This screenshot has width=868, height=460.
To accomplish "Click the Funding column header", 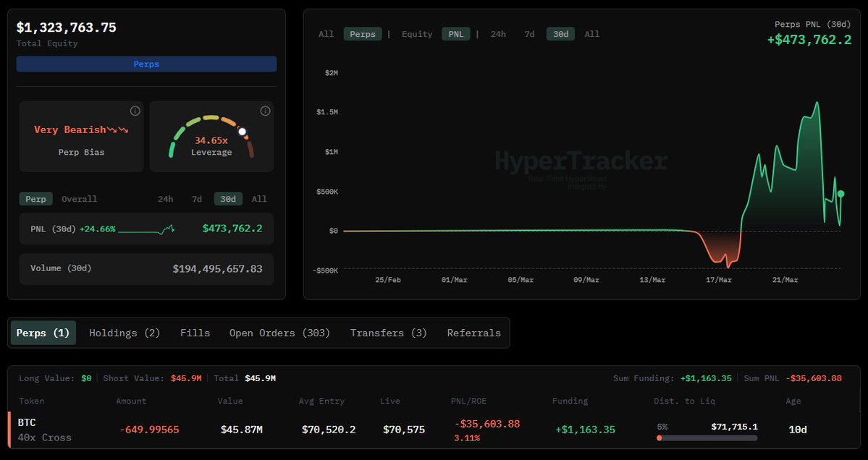I will pos(570,401).
